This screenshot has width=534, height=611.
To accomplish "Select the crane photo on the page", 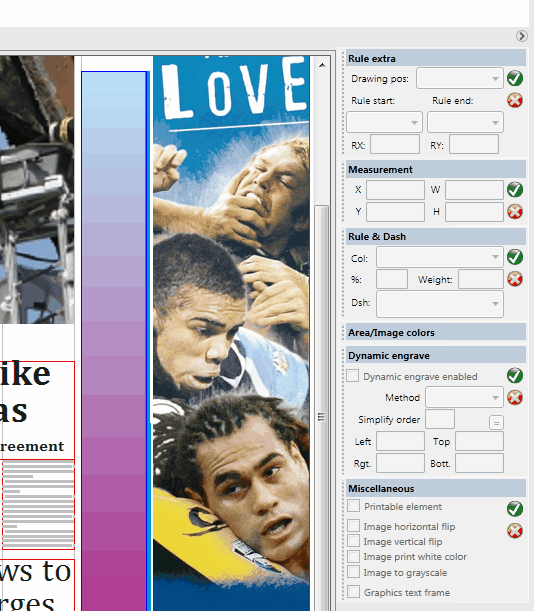I will point(37,189).
